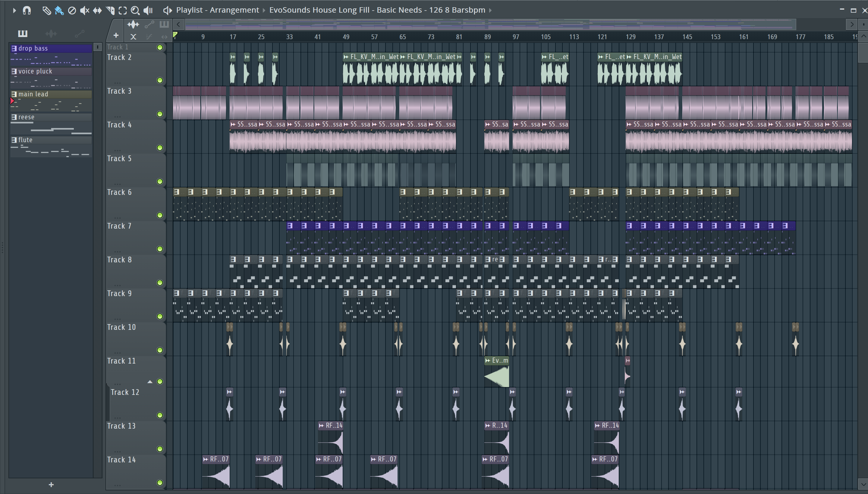Click the EvoSounds House Long Fill pattern name
Screen dimensions: 868x494
(377, 10)
